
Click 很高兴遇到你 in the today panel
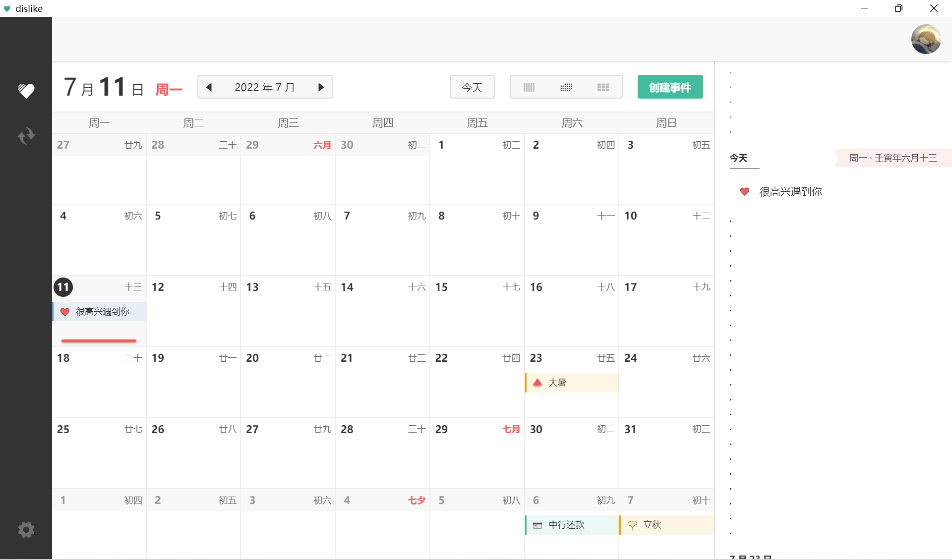click(790, 192)
